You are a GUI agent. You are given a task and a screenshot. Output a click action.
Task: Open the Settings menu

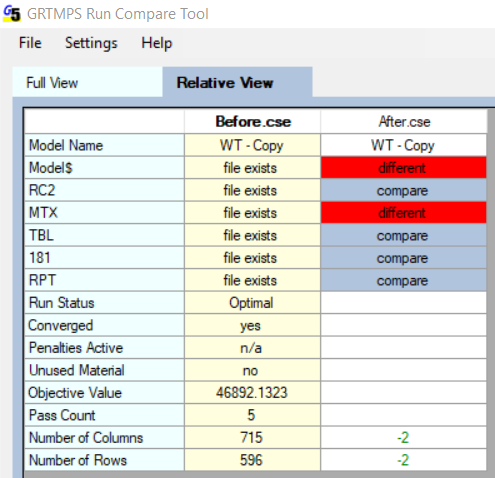[91, 43]
